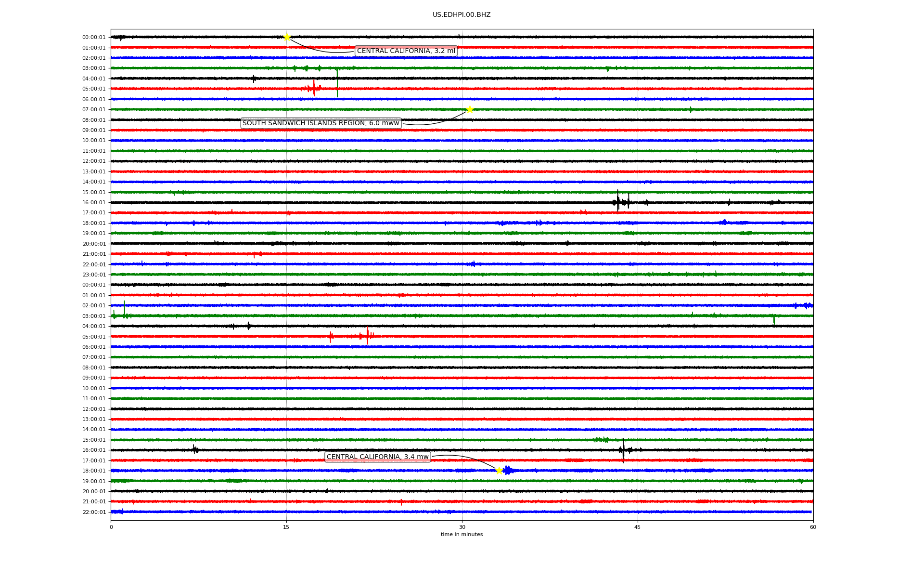Viewport: 924px width, 578px height.
Task: Click the SOUTH SANDWICH ISLANDS REGION label
Action: click(321, 123)
